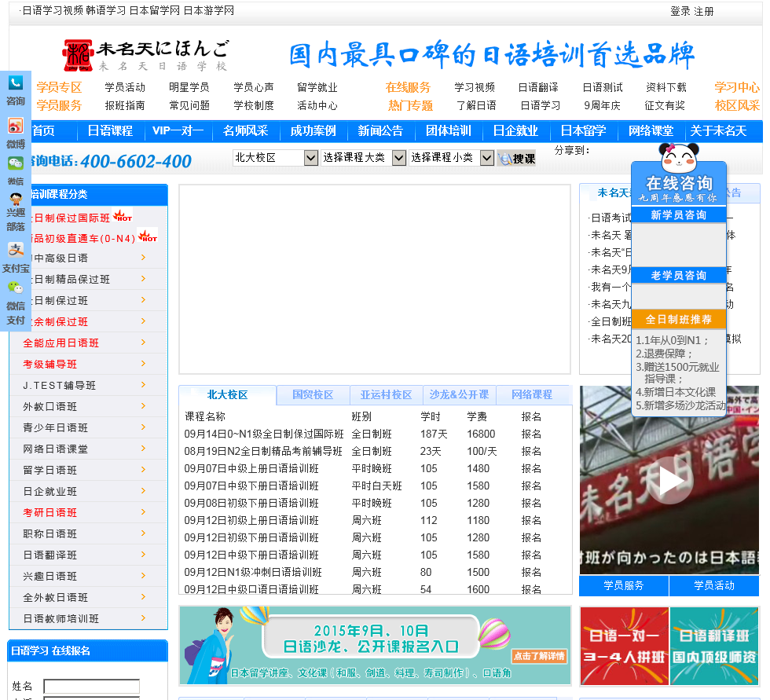Open the 日语测试 link in header
The height and width of the screenshot is (700, 770).
603,87
